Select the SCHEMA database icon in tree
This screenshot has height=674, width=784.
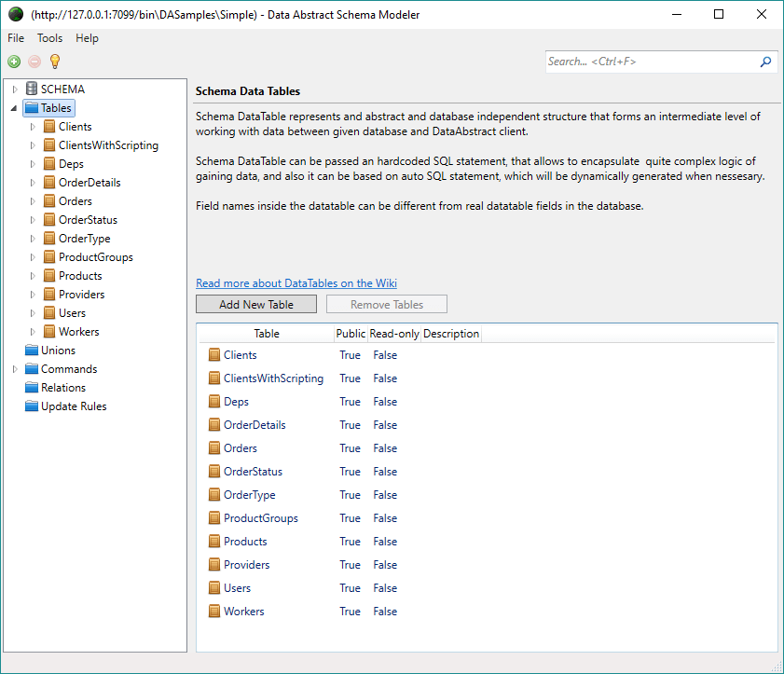(32, 89)
